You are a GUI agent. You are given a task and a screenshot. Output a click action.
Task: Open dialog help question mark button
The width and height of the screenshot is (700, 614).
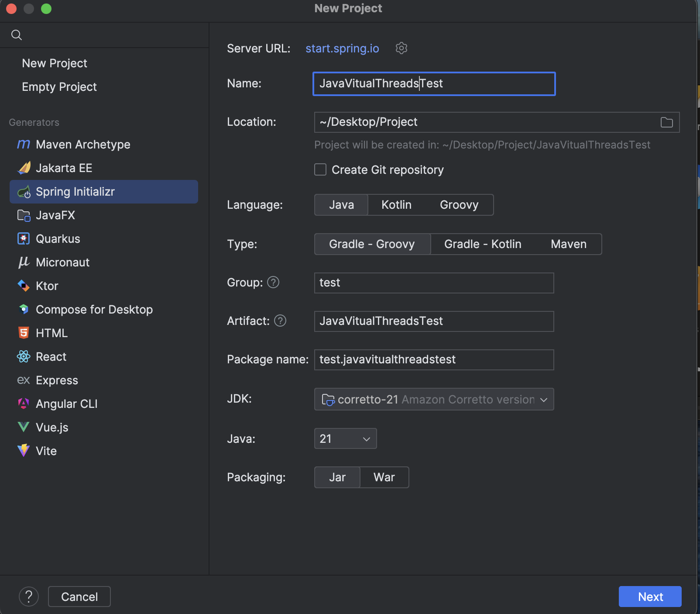click(29, 597)
